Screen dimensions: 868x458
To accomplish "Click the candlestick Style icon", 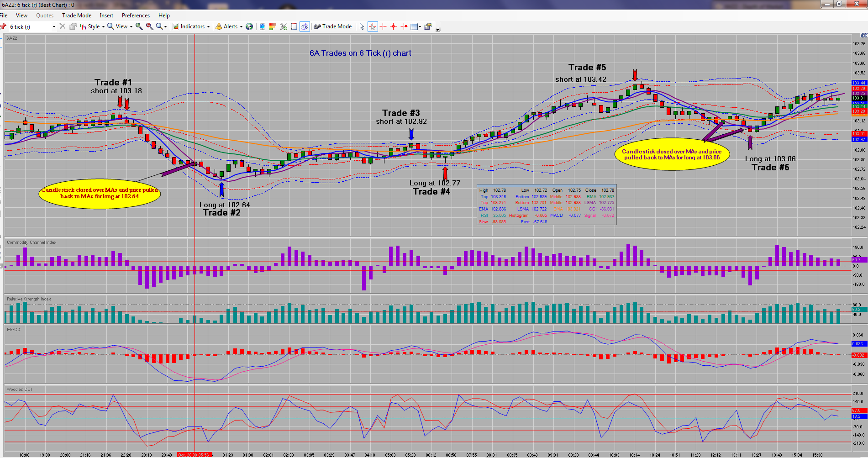I will tap(83, 26).
